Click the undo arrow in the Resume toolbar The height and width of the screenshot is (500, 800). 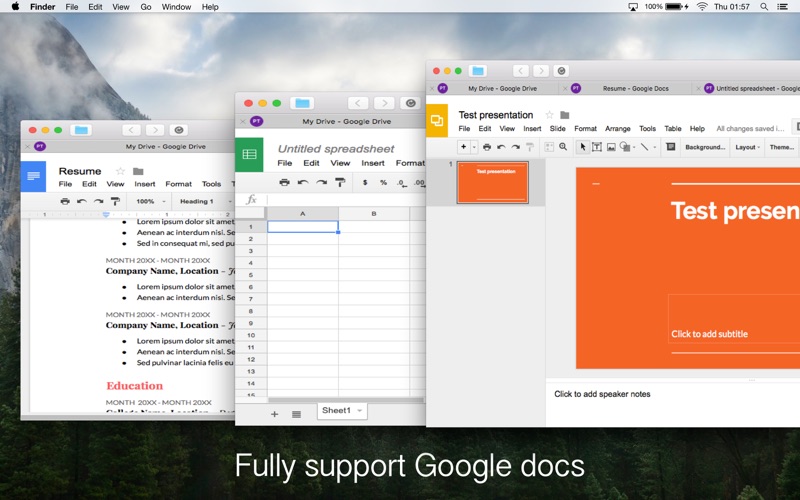(x=82, y=201)
